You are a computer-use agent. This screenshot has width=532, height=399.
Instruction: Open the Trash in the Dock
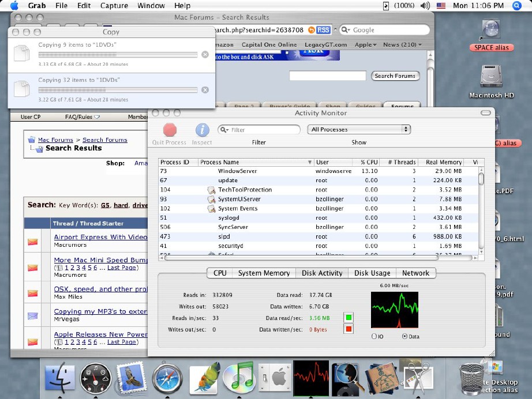(x=471, y=379)
